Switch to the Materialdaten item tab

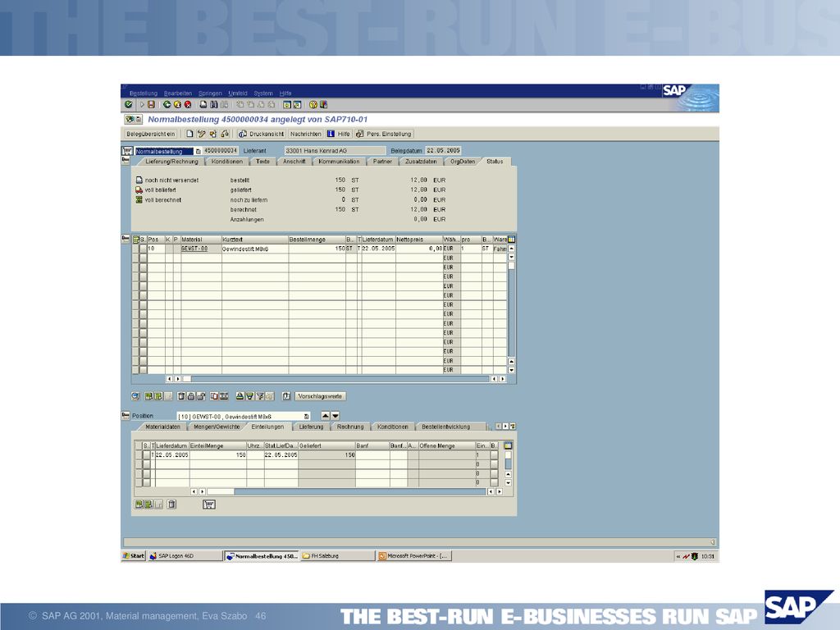(x=163, y=427)
